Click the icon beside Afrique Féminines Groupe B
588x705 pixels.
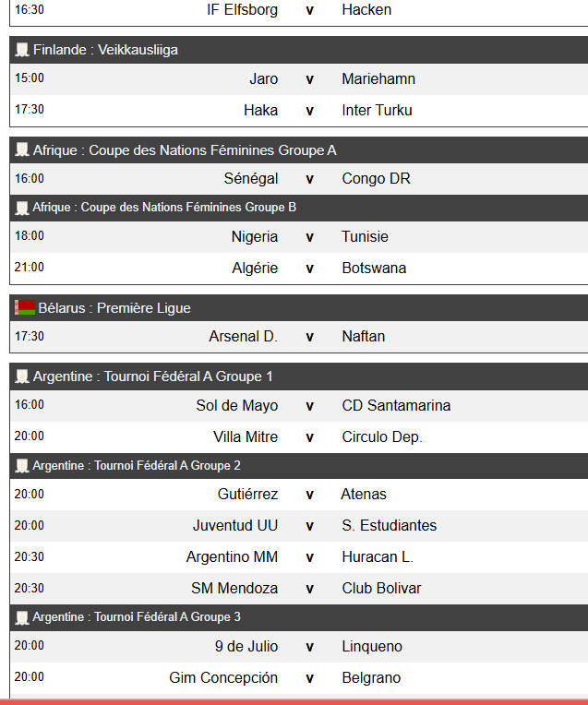pos(22,208)
